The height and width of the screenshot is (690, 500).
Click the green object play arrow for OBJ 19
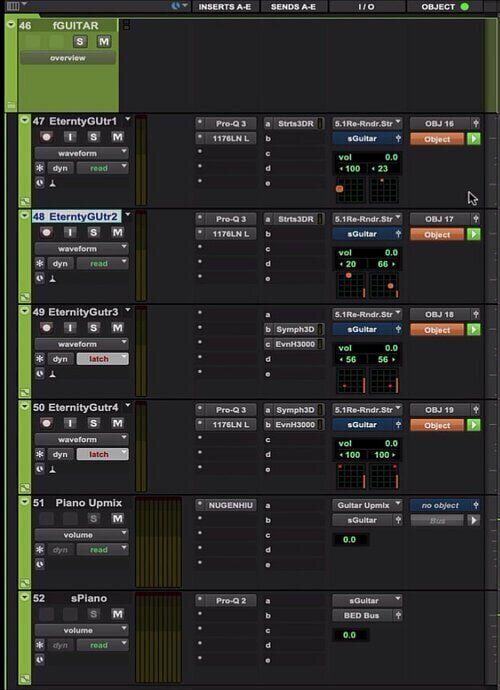point(474,425)
